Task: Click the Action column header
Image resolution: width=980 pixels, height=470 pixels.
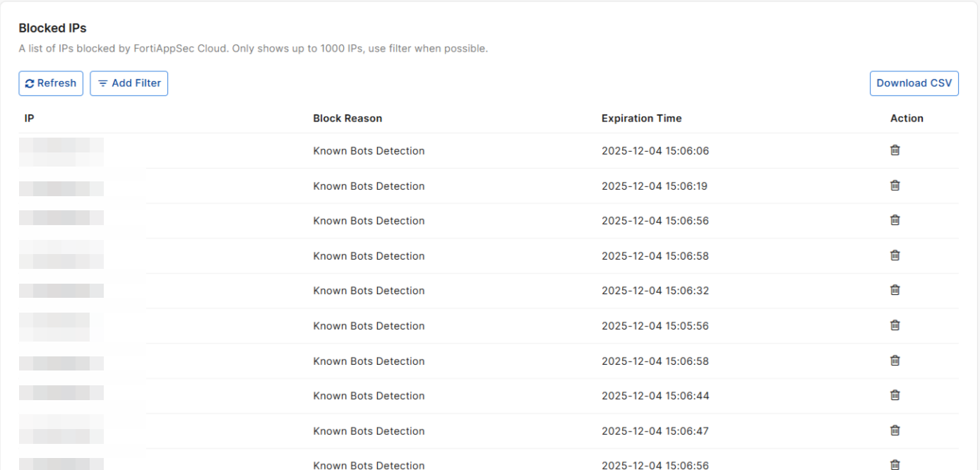Action: click(x=907, y=119)
